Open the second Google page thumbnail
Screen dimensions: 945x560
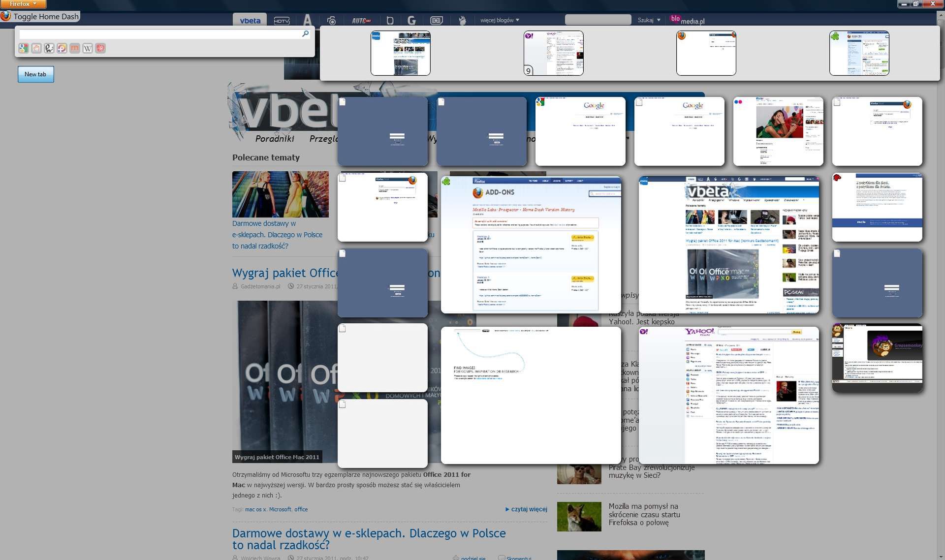679,131
